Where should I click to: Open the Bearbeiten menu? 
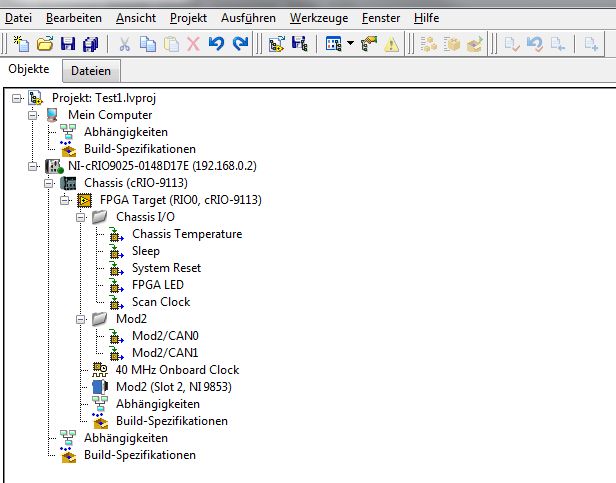74,18
